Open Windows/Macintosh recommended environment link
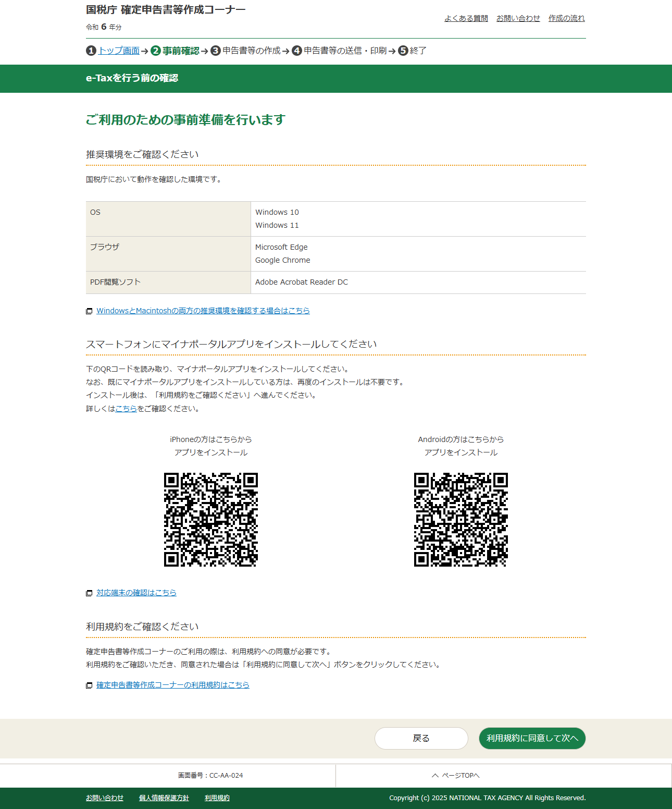This screenshot has width=672, height=809. (203, 311)
